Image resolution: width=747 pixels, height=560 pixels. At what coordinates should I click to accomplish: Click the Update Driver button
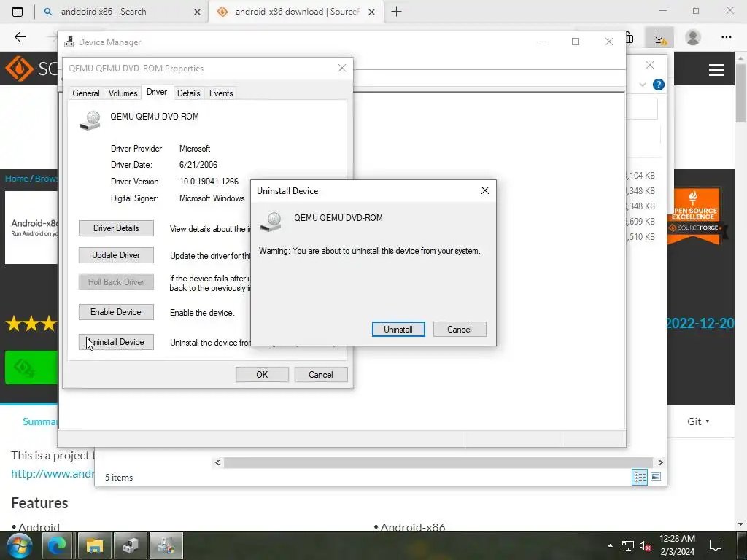[116, 255]
